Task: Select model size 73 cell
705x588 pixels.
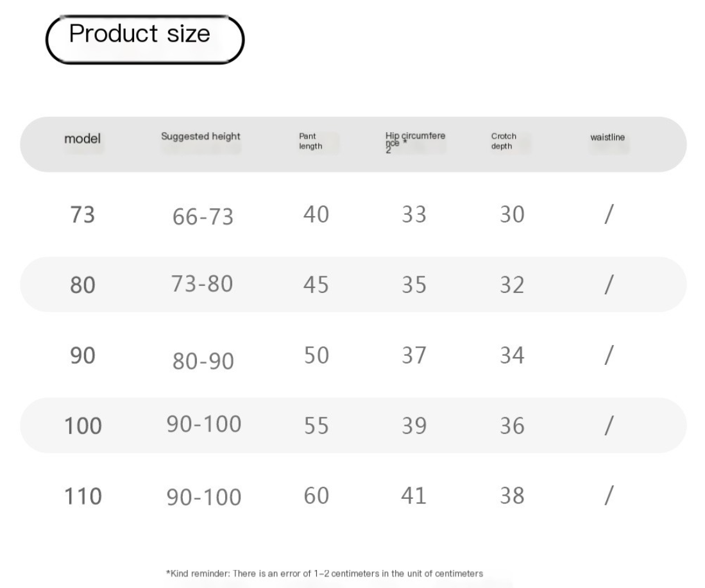Action: 82,214
